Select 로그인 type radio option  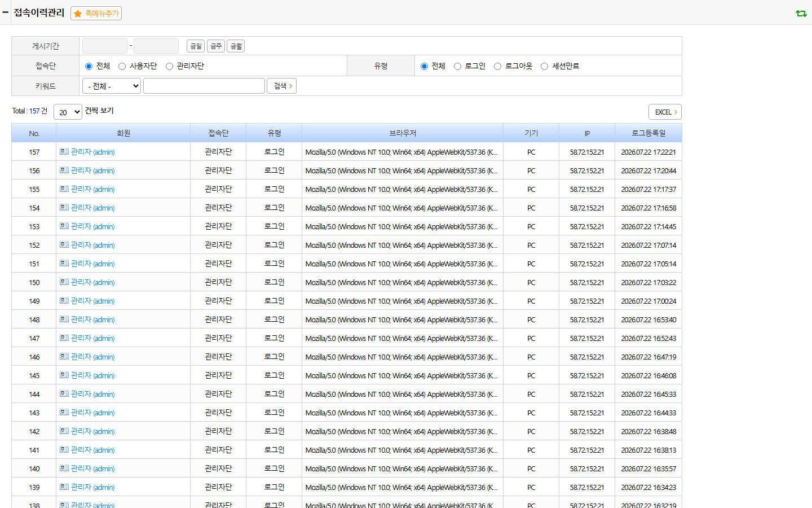(457, 66)
